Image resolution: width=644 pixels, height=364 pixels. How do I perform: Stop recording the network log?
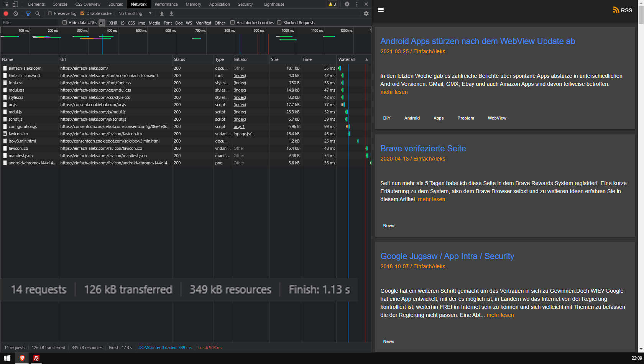tap(6, 13)
